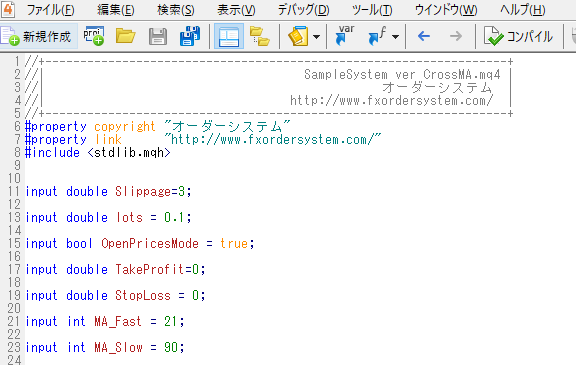Screen dimensions: 576x365
Task: Click the link property URL string
Action: pos(273,140)
